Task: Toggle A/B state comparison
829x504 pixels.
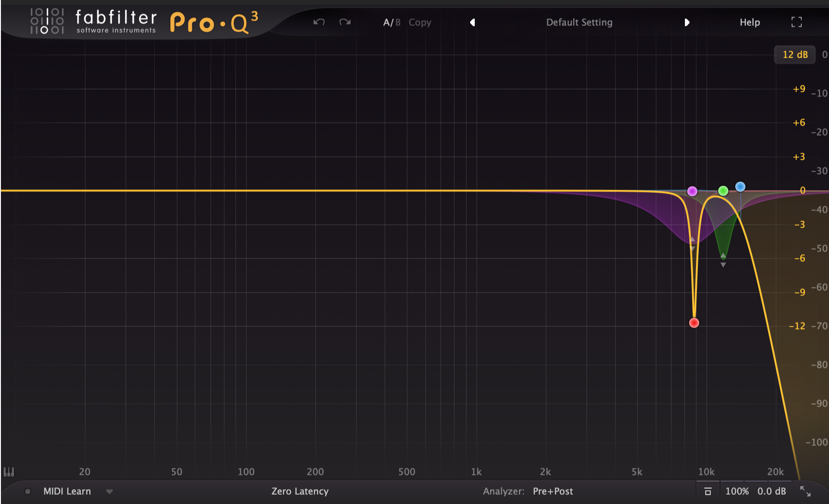Action: coord(392,22)
